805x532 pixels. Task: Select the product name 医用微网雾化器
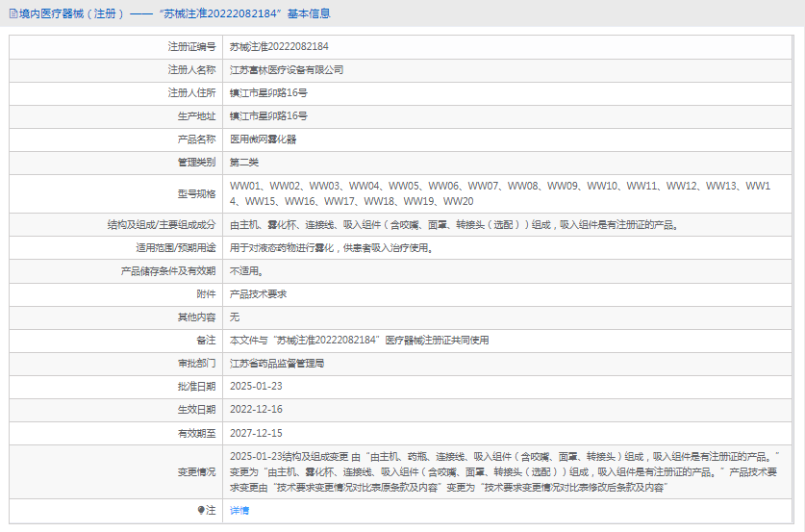tap(263, 139)
